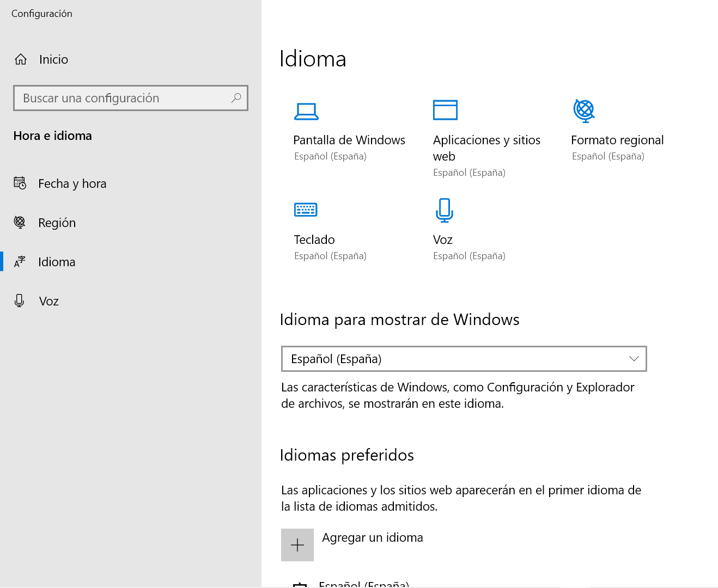The height and width of the screenshot is (588, 718).
Task: Open Formato regional settings link
Action: point(617,140)
